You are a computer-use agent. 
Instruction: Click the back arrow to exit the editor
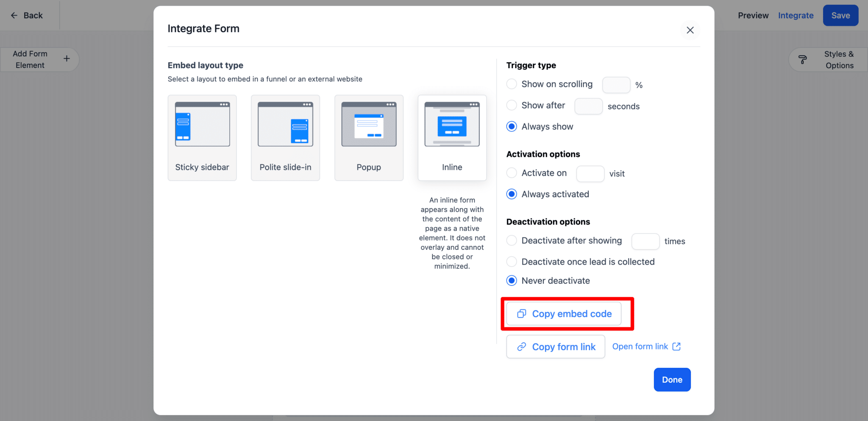[14, 15]
